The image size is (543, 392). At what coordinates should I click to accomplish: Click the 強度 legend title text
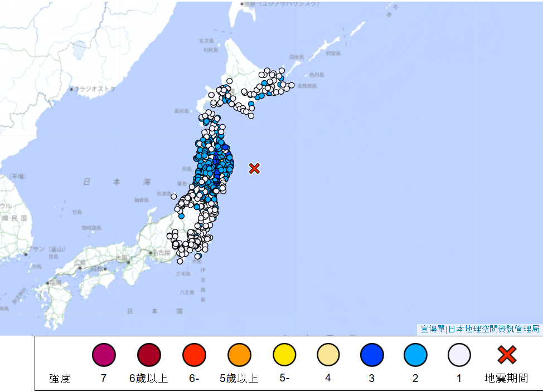60,379
